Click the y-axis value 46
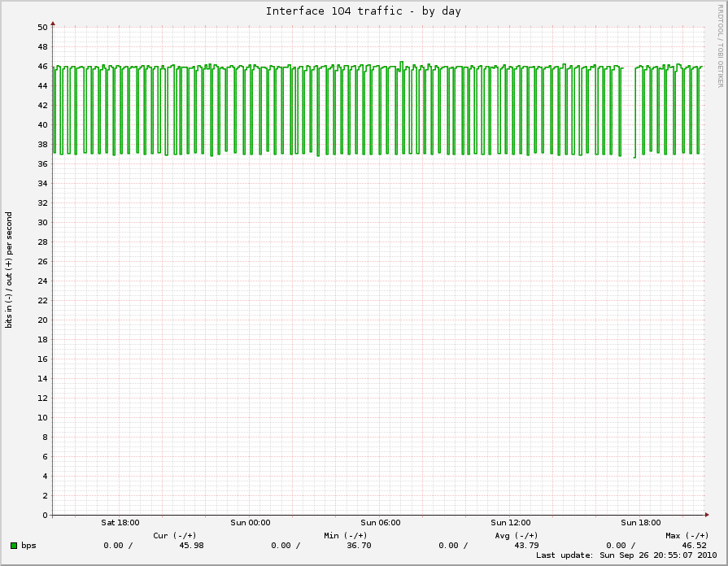 (43, 67)
